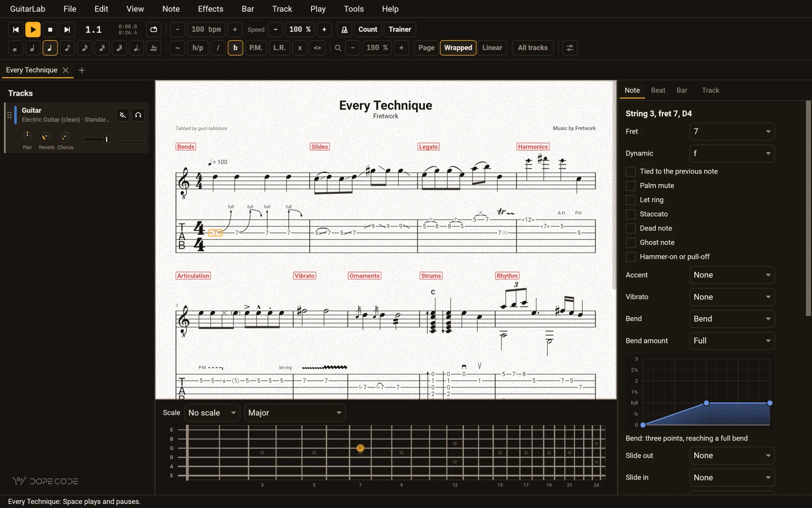Open the Bar menu

pyautogui.click(x=248, y=9)
